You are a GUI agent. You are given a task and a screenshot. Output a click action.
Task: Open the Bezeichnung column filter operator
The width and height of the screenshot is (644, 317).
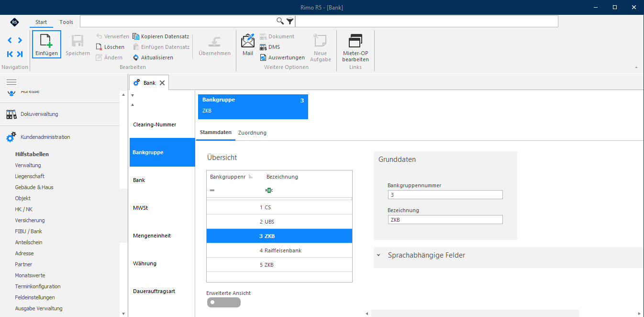(269, 190)
